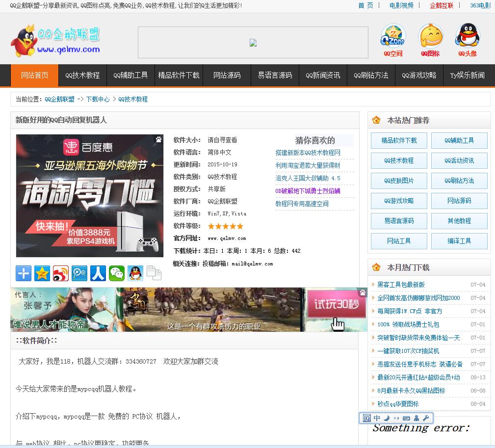Open 教程网专用高速空间 link
This screenshot has width=495, height=448.
click(x=302, y=204)
